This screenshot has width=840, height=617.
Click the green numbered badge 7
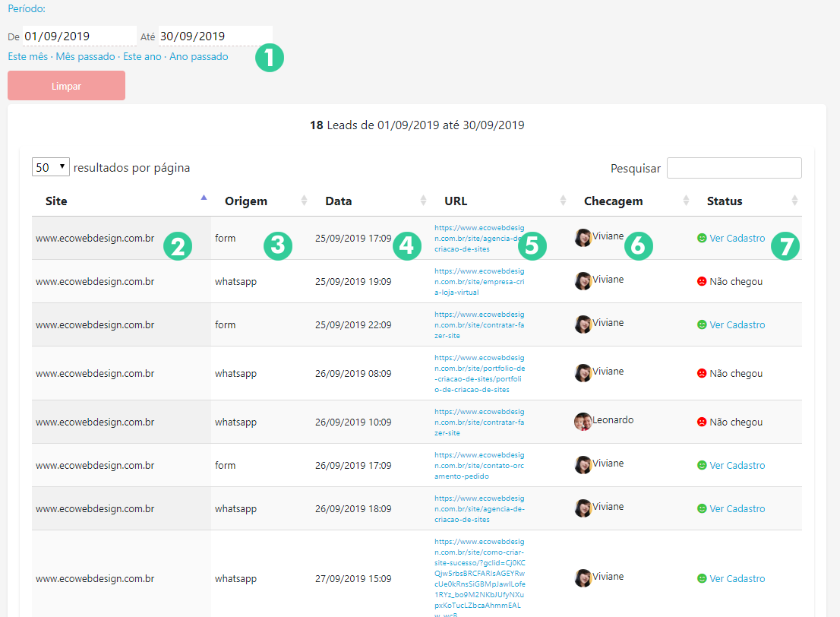tap(785, 245)
